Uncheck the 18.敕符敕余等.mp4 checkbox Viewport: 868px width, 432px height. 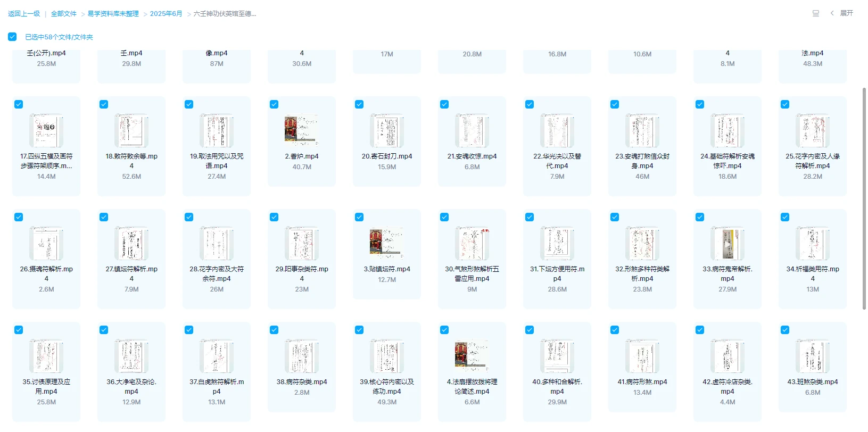click(104, 104)
